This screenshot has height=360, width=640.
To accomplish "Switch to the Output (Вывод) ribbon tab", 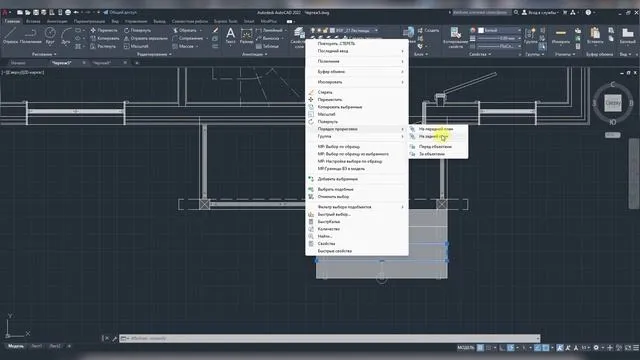I will [x=160, y=21].
